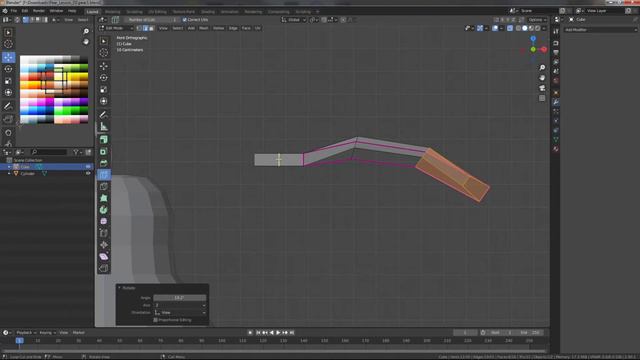Open the Edit Mode dropdown
This screenshot has width=640, height=360.
click(116, 28)
